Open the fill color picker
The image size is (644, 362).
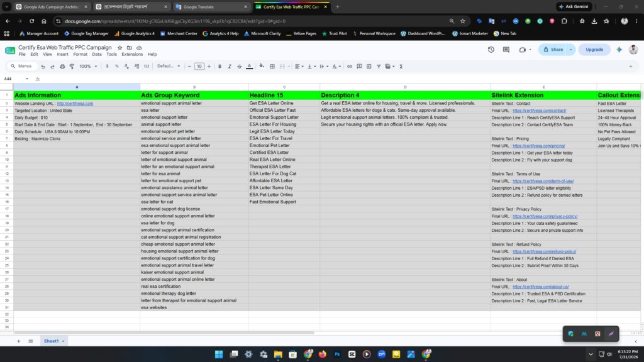point(262,66)
